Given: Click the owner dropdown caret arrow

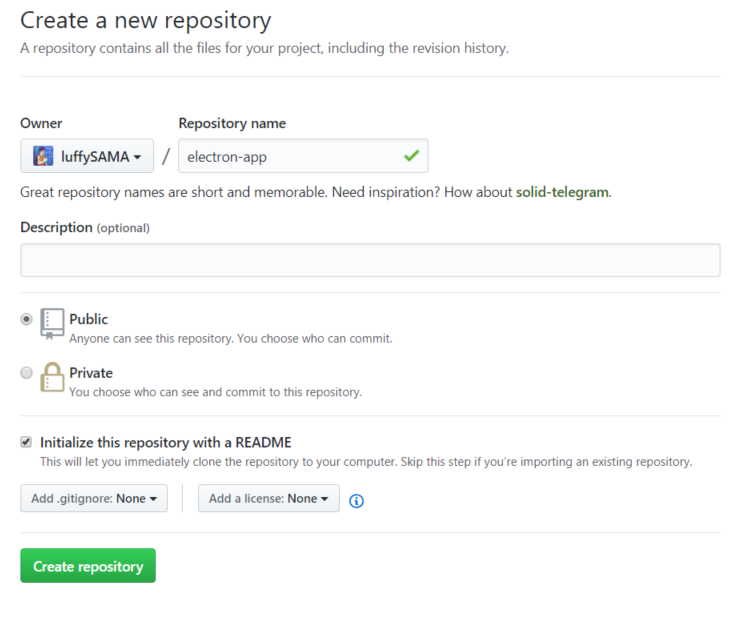Looking at the screenshot, I should point(137,157).
